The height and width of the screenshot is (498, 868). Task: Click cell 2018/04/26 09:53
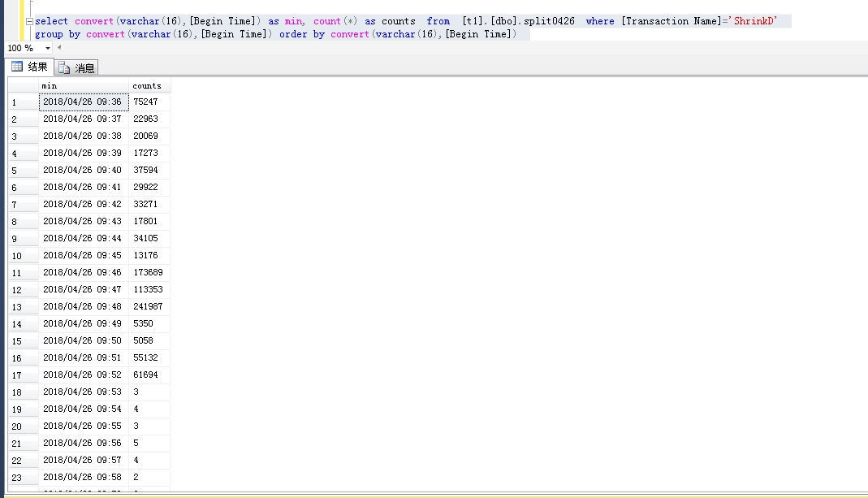coord(84,392)
